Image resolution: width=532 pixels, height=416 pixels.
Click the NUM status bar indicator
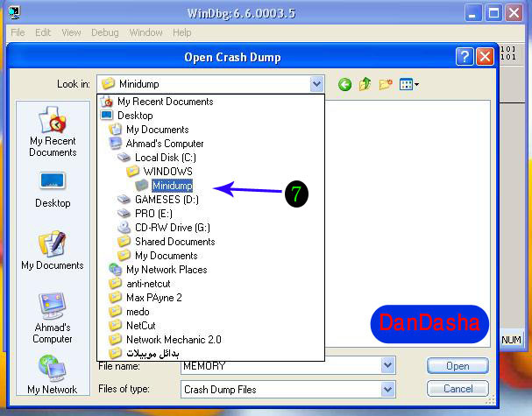tap(511, 340)
